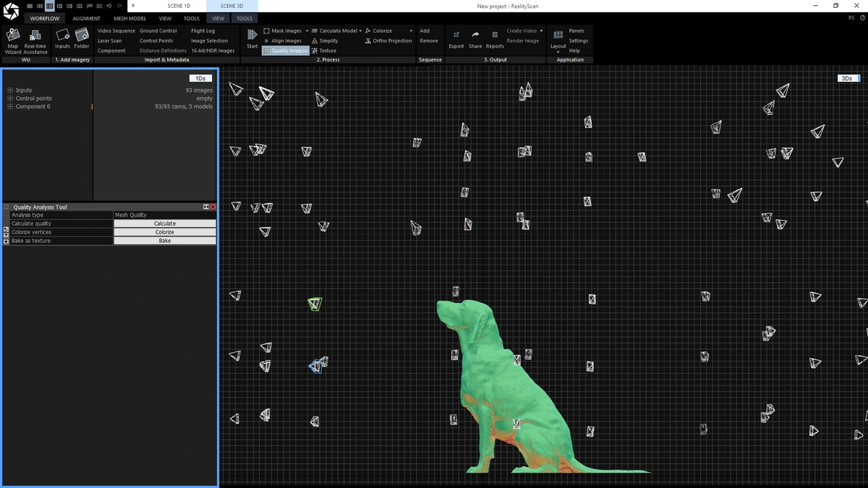Expand the Control points tree item
Screen dimensions: 868x488
tap(9, 98)
